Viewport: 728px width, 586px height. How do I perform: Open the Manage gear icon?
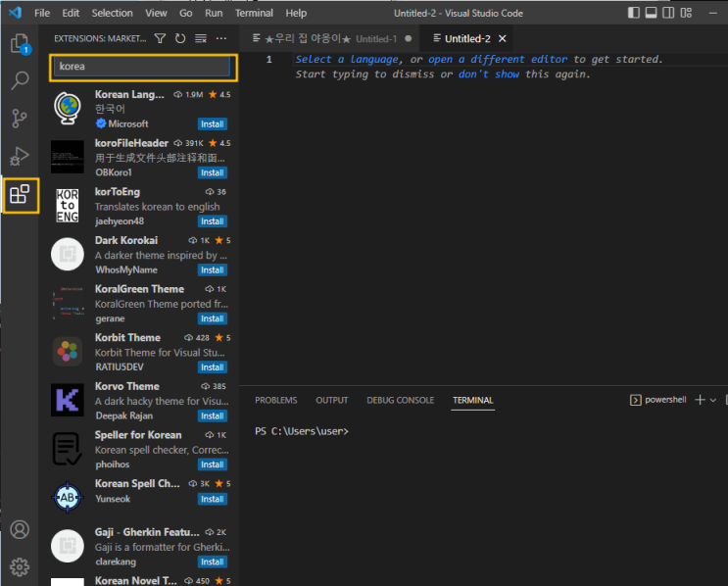[20, 567]
